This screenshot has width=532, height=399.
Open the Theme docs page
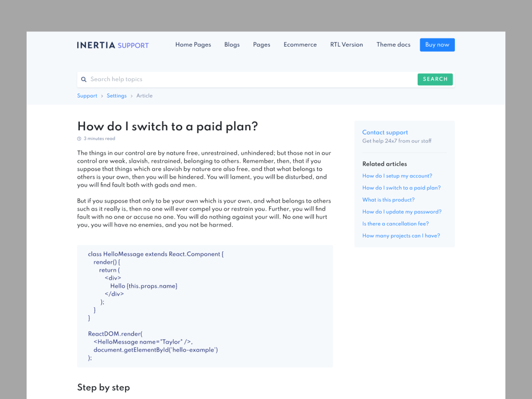tap(393, 45)
